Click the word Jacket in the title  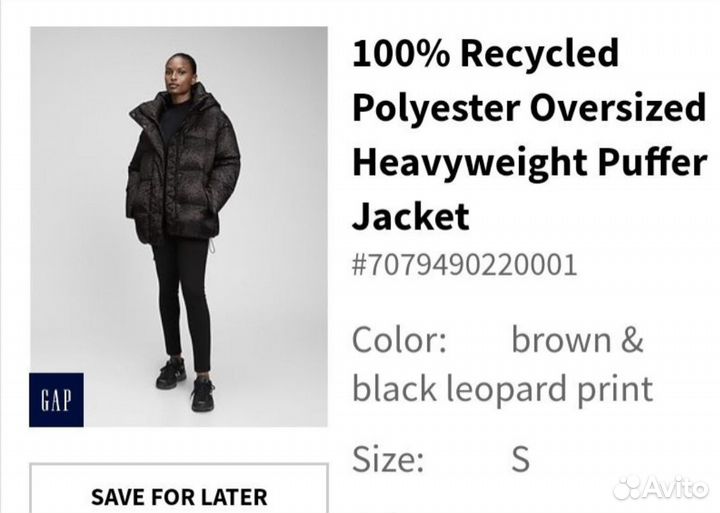411,216
